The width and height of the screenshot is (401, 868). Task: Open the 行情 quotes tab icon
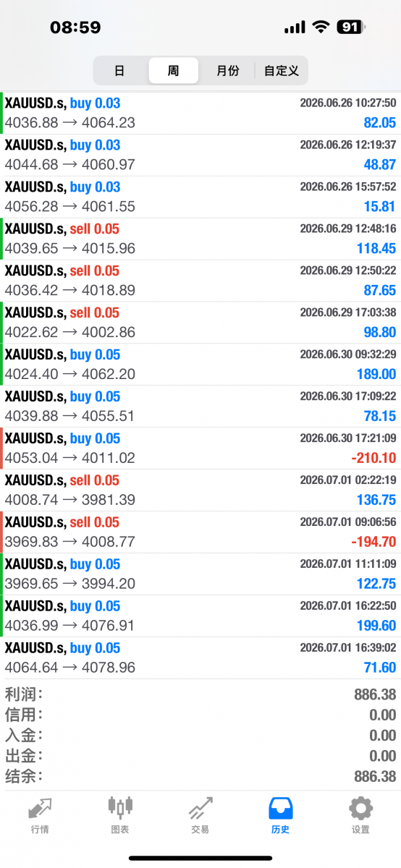pyautogui.click(x=40, y=807)
